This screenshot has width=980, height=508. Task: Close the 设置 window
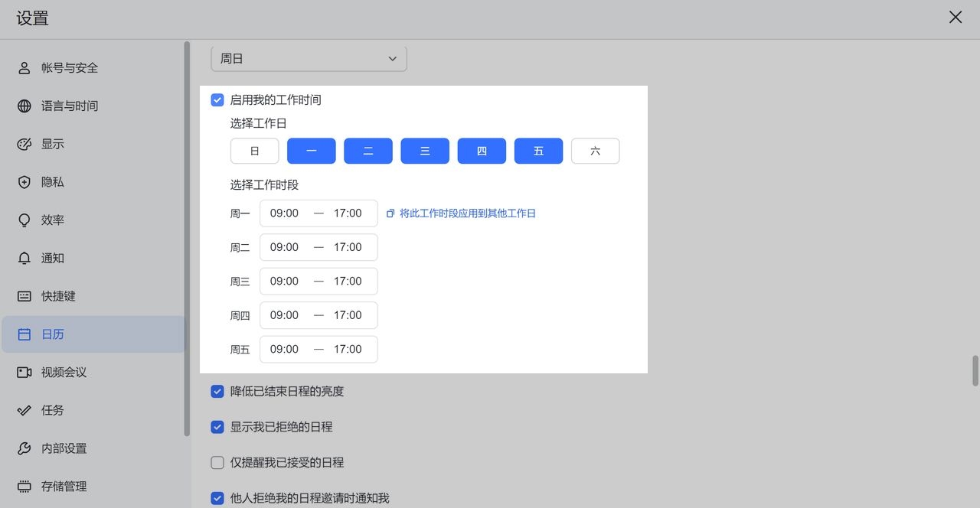tap(955, 17)
